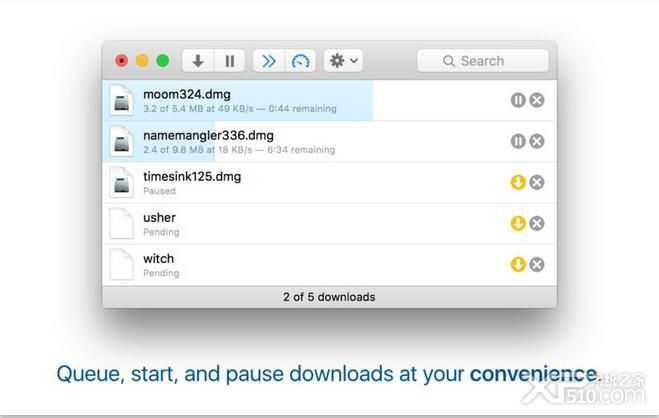Click the magnifier icon in the Search field
Image resolution: width=659 pixels, height=418 pixels.
(449, 61)
